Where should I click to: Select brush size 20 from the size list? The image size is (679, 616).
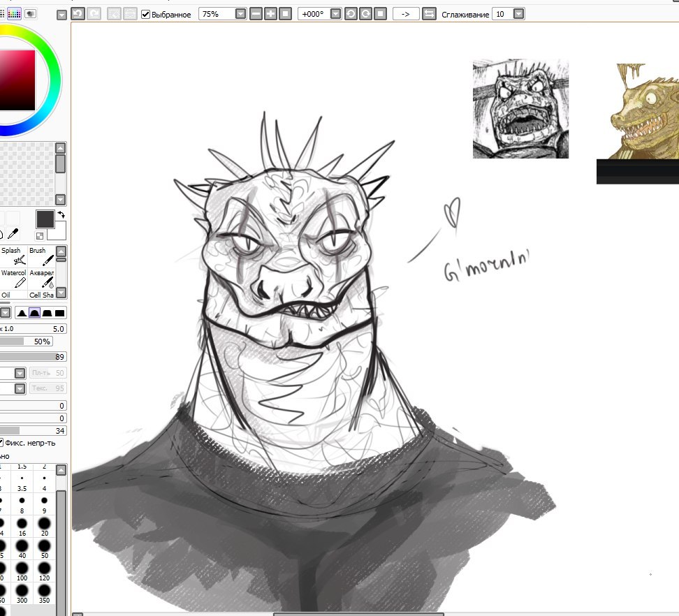pos(44,524)
